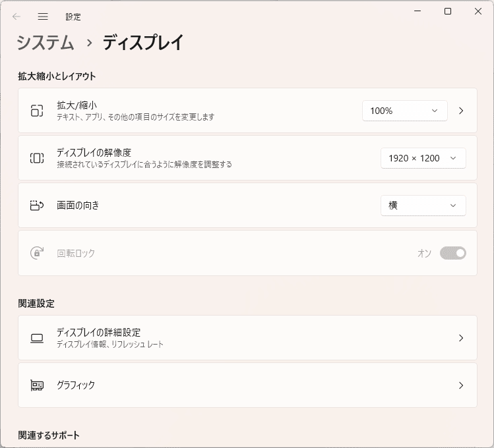
Task: Click the 画面の向き label text
Action: (78, 206)
